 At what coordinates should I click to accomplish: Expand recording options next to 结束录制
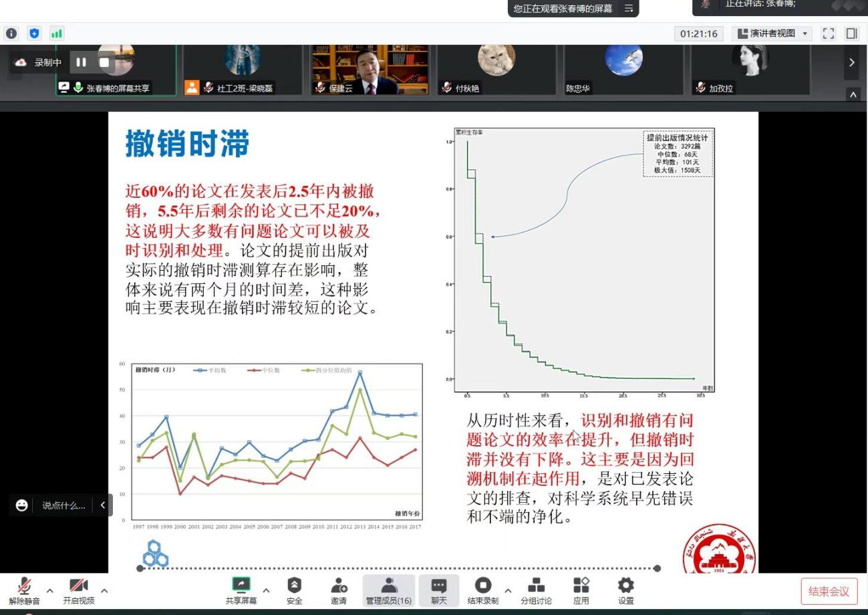(x=508, y=591)
